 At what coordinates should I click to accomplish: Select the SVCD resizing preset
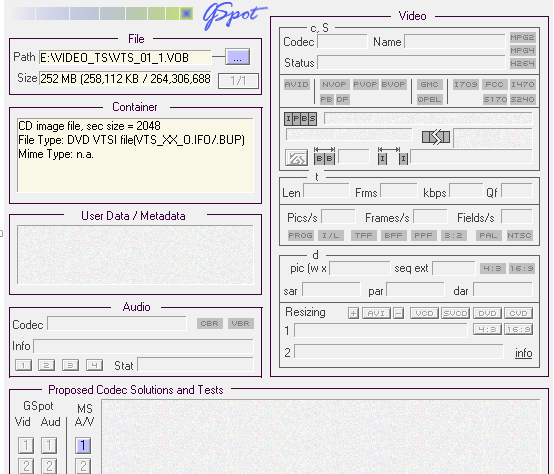tap(455, 313)
